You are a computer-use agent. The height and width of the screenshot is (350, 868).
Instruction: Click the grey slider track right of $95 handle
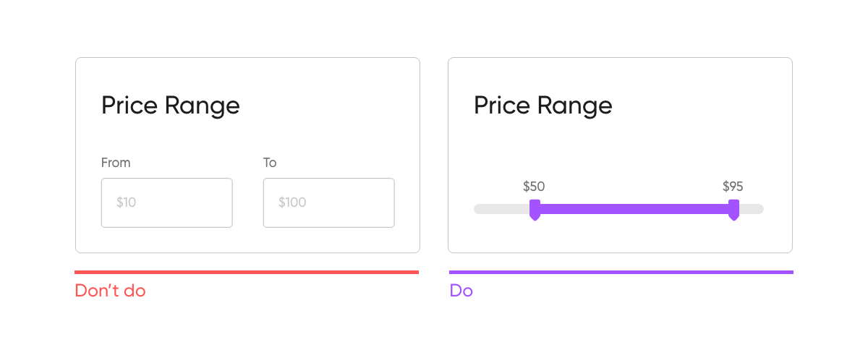[x=752, y=209]
